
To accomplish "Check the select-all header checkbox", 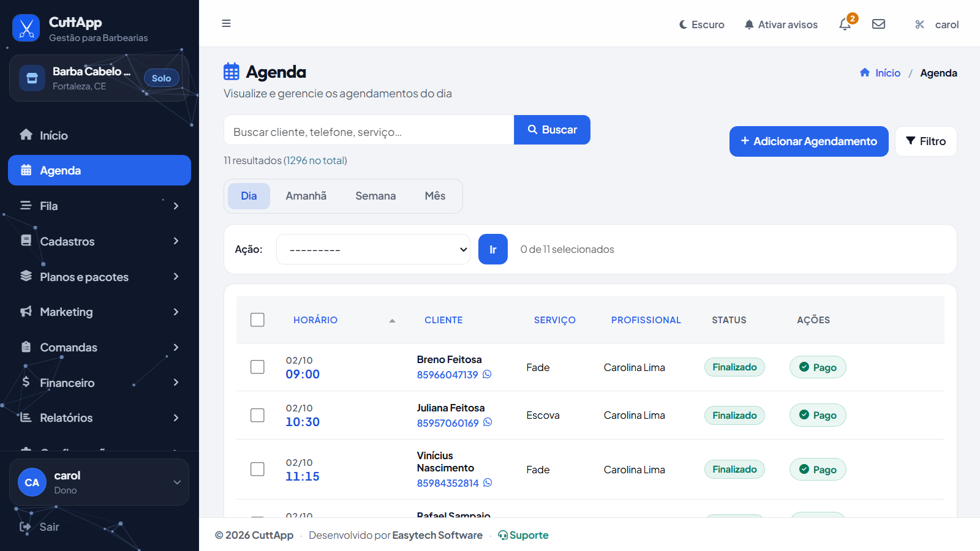I will (257, 320).
